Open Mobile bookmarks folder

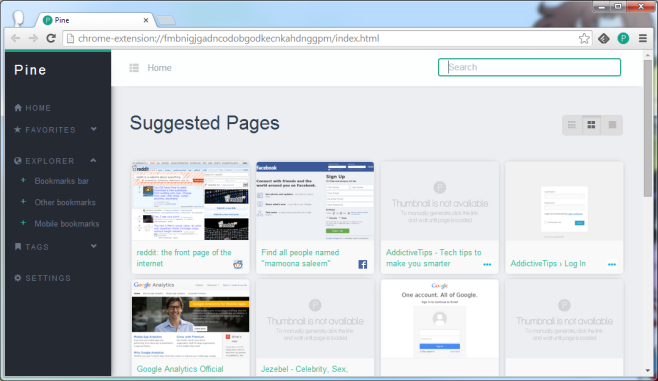[x=67, y=224]
